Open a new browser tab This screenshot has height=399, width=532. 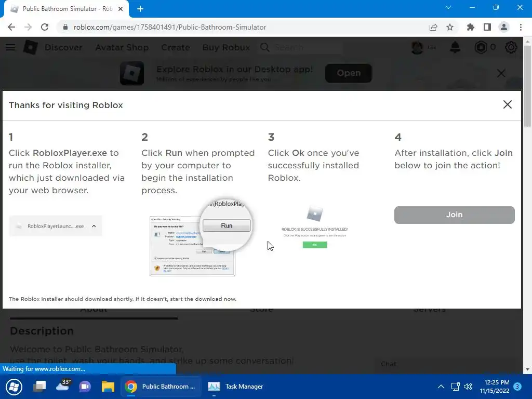click(140, 9)
